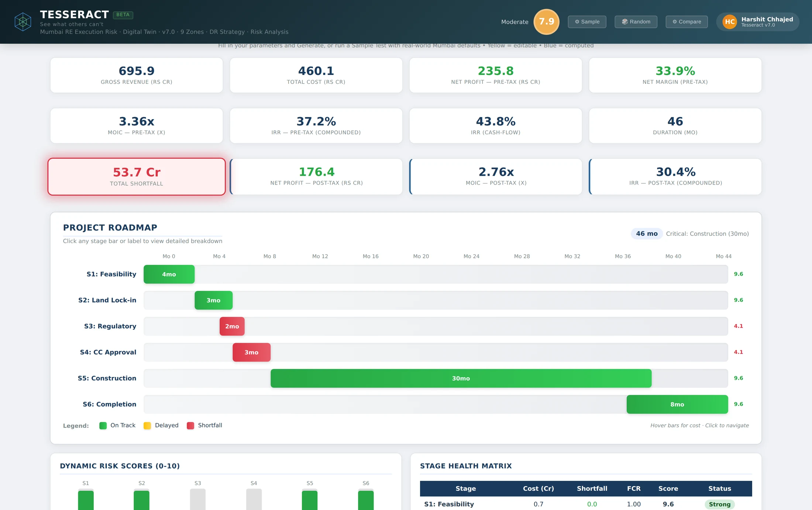This screenshot has width=812, height=510.
Task: Click the red Shortfall legend swatch
Action: (190, 425)
